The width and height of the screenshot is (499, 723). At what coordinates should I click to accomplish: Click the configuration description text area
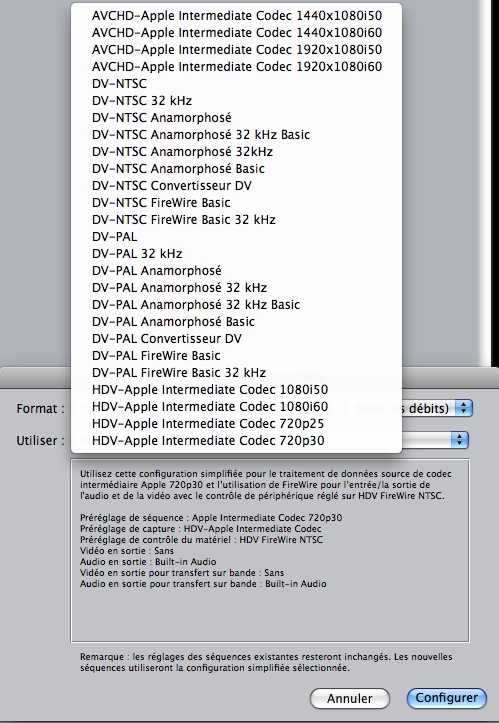click(270, 550)
